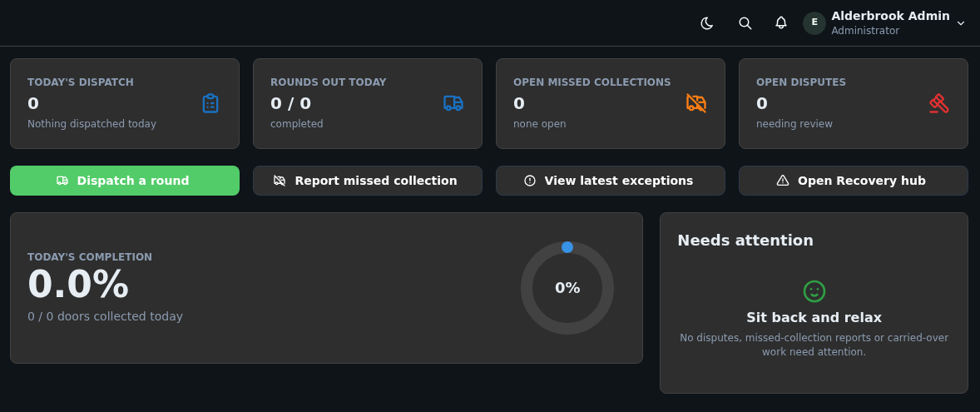The image size is (980, 412).
Task: Click the 'Sit back and relax' heading
Action: point(814,318)
